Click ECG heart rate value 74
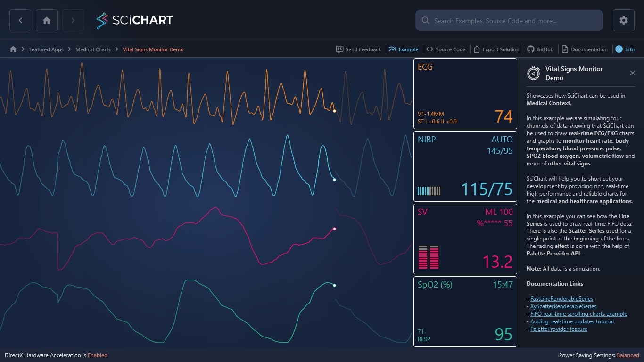The image size is (644, 362). coord(504,116)
